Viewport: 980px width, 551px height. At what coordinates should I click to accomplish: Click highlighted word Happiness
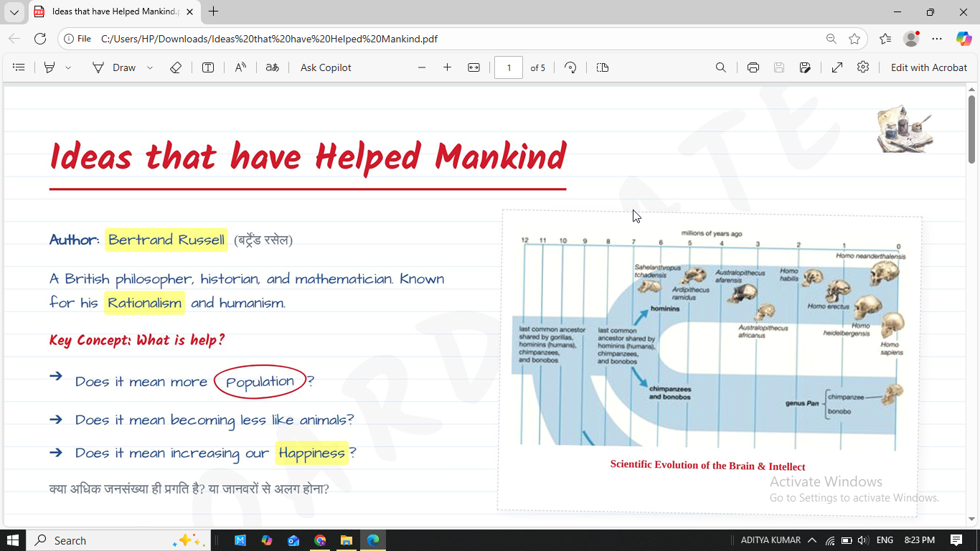[x=311, y=453]
